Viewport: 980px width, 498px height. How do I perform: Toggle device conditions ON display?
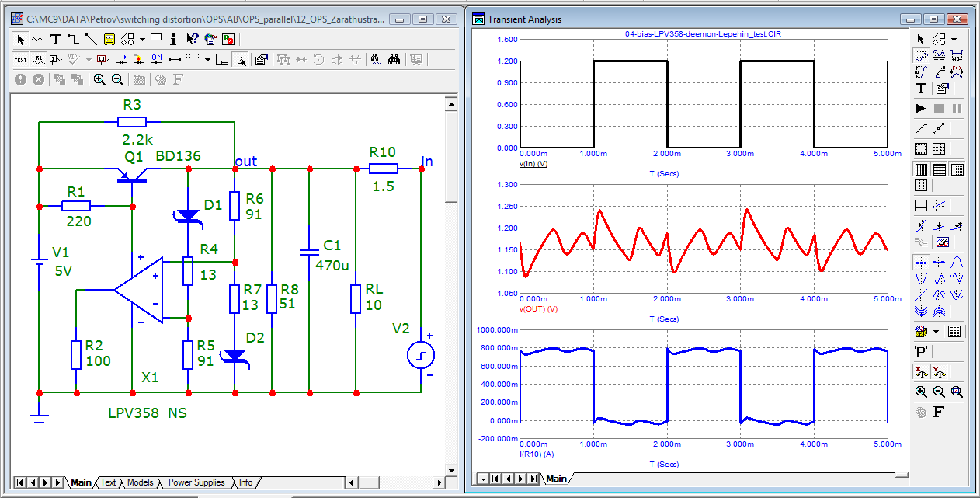coord(157,60)
